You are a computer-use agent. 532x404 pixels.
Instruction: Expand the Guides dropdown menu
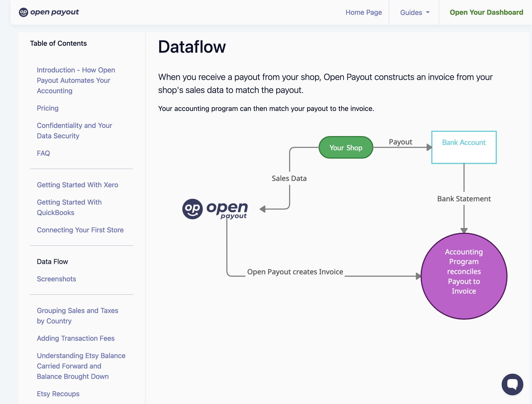coord(414,12)
